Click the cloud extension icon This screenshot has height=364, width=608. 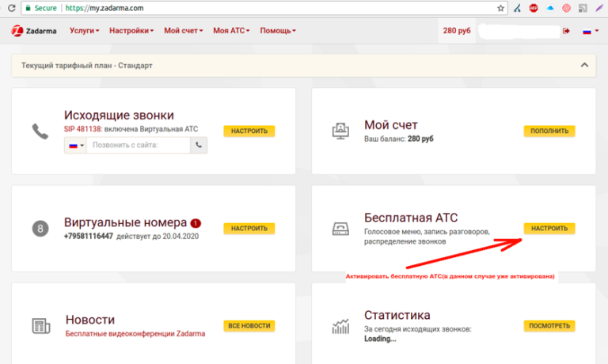[550, 8]
